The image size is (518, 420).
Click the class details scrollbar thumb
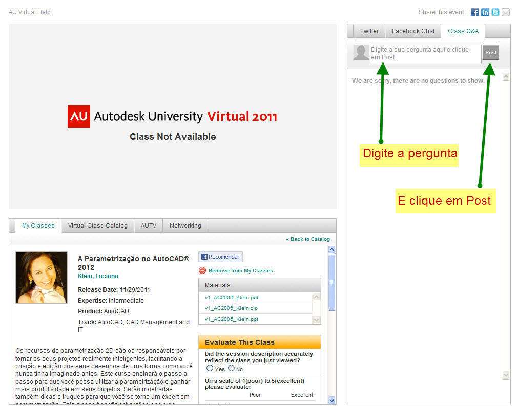point(331,282)
